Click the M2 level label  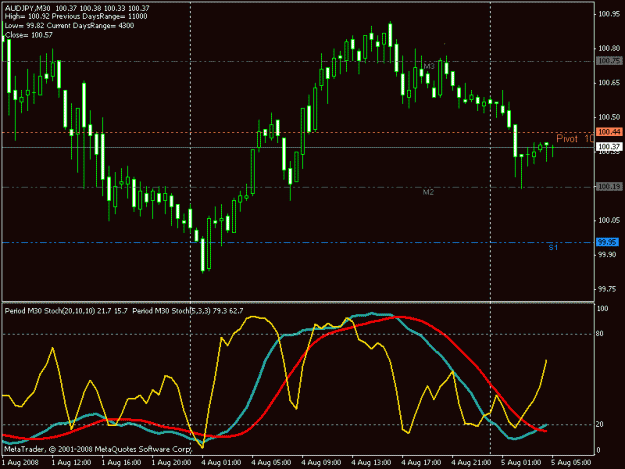coord(428,192)
